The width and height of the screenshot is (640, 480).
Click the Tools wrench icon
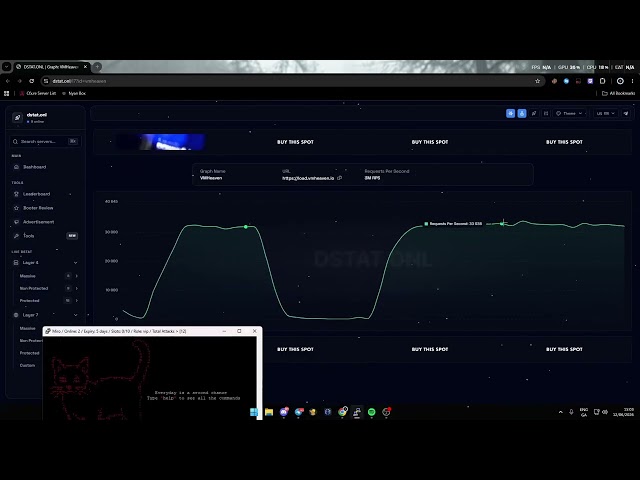pyautogui.click(x=16, y=236)
